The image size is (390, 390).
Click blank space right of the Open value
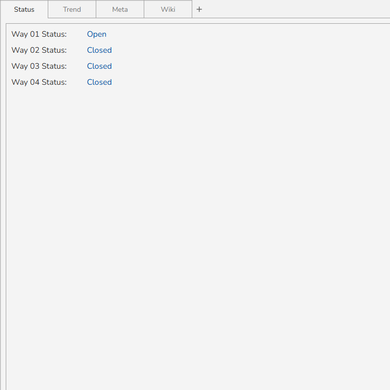pos(247,34)
